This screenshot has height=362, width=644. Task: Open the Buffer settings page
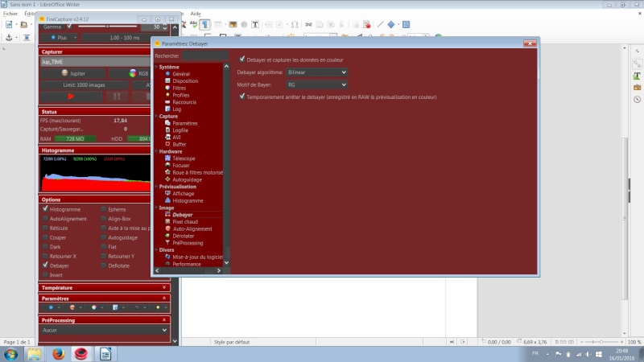179,144
